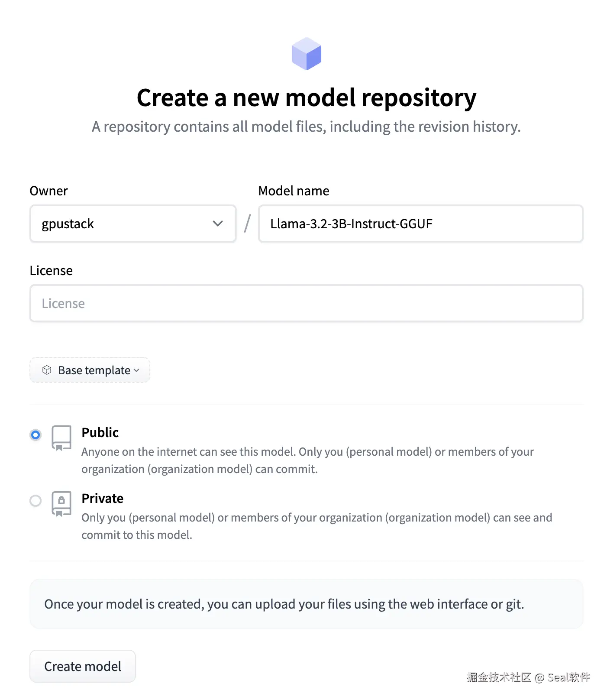Click the Public option description text

307,460
